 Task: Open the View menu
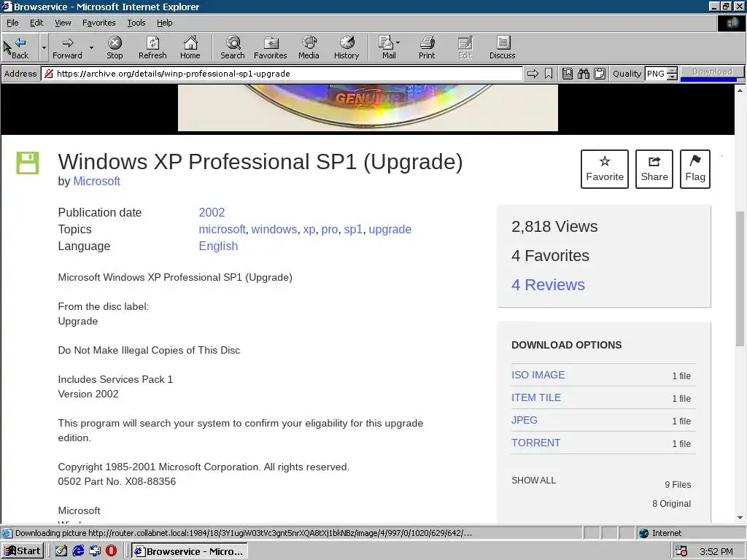[x=63, y=23]
